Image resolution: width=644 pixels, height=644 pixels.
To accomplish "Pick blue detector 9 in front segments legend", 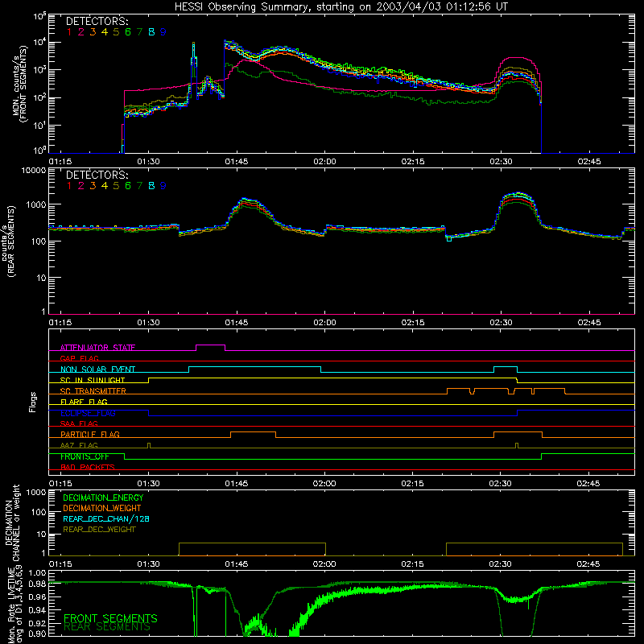I will click(x=163, y=32).
